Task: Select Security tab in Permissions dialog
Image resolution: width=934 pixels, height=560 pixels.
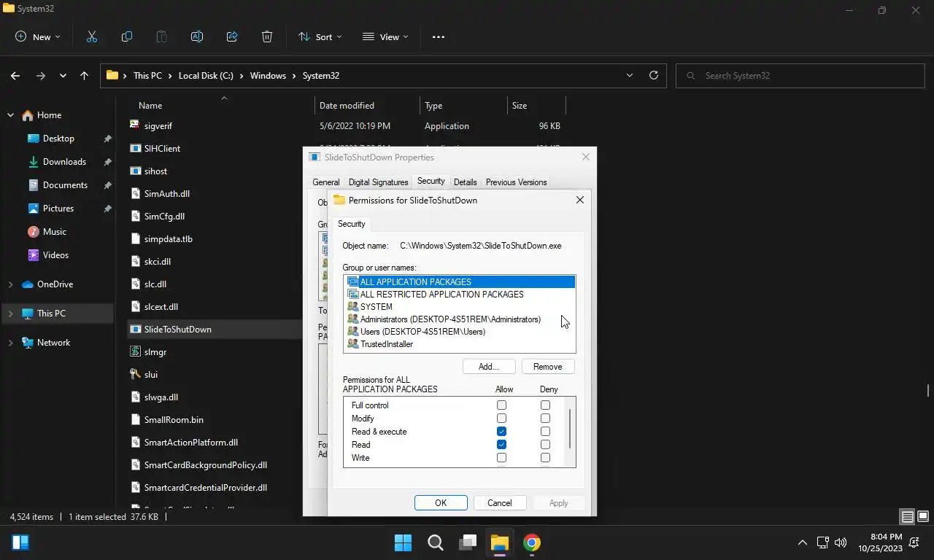Action: click(351, 224)
